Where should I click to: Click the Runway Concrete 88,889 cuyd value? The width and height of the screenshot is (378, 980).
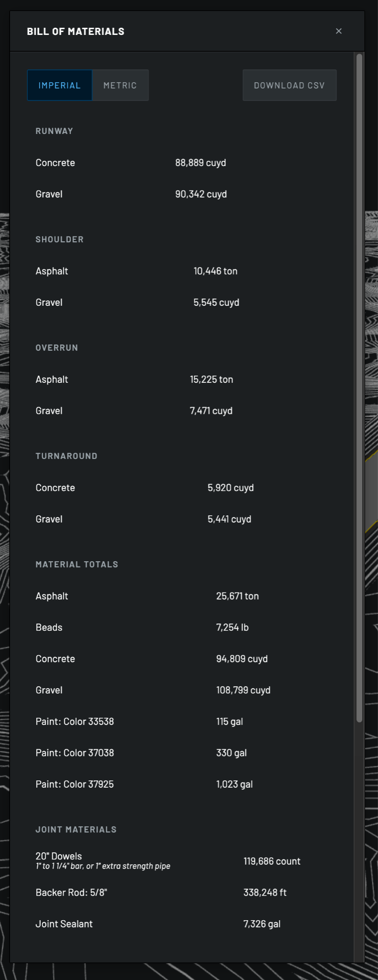[x=200, y=163]
